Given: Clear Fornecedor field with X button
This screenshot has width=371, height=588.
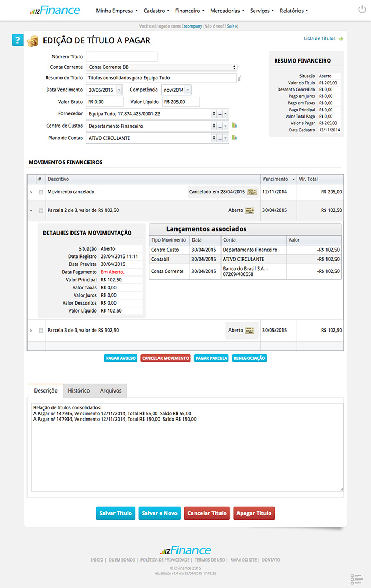Looking at the screenshot, I should coord(214,114).
